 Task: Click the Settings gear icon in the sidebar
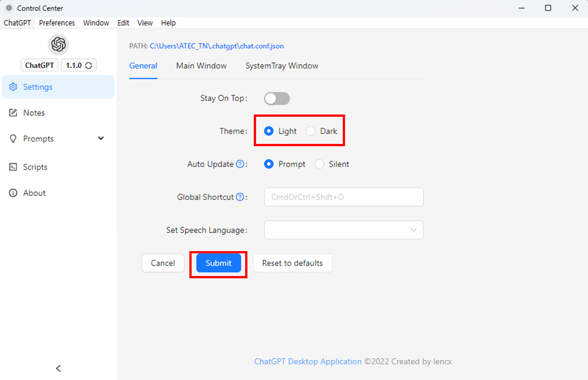(x=13, y=87)
